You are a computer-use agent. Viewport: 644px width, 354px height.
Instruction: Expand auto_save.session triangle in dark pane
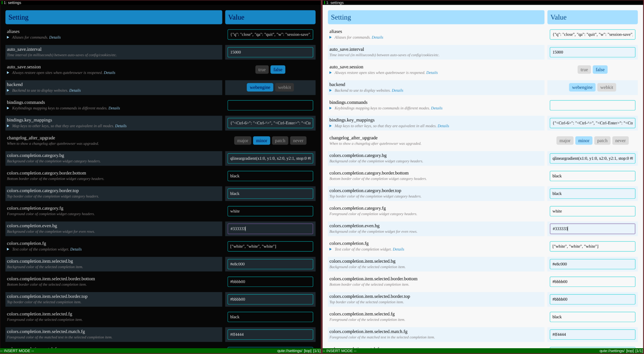tap(8, 73)
